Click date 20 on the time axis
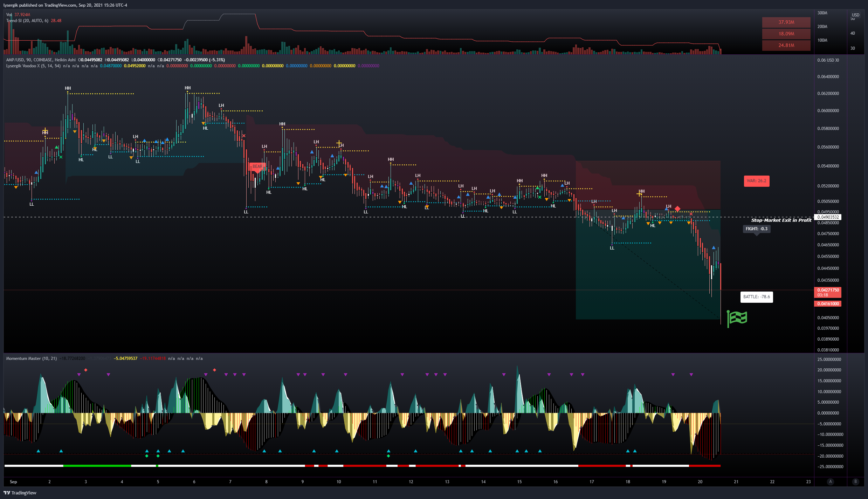 [700, 482]
